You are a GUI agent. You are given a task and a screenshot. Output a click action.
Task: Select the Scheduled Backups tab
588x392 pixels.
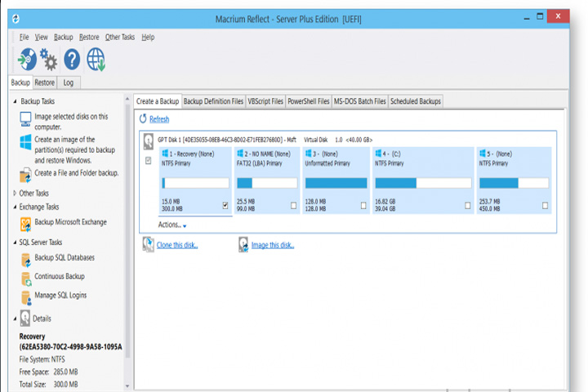[416, 101]
